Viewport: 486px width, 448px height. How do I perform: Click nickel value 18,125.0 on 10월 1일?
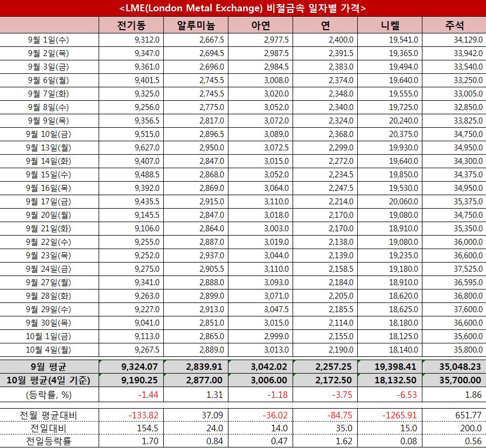click(404, 336)
